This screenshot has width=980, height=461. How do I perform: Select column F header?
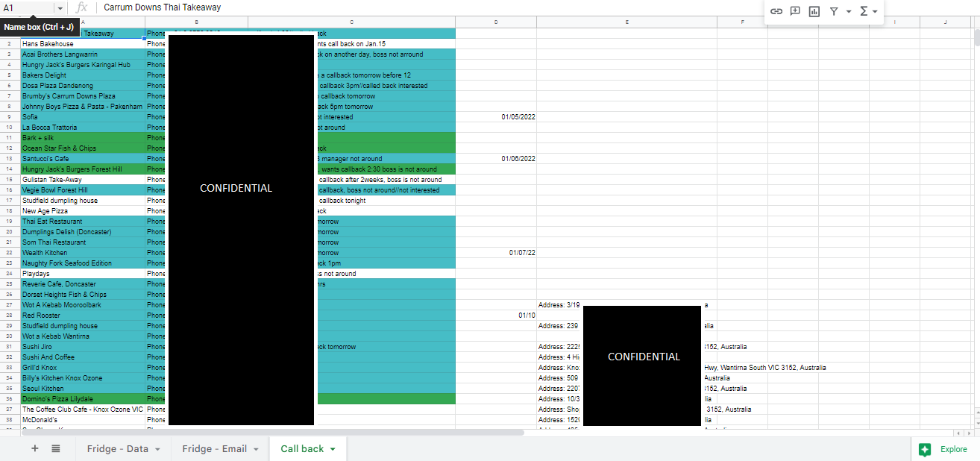point(743,22)
